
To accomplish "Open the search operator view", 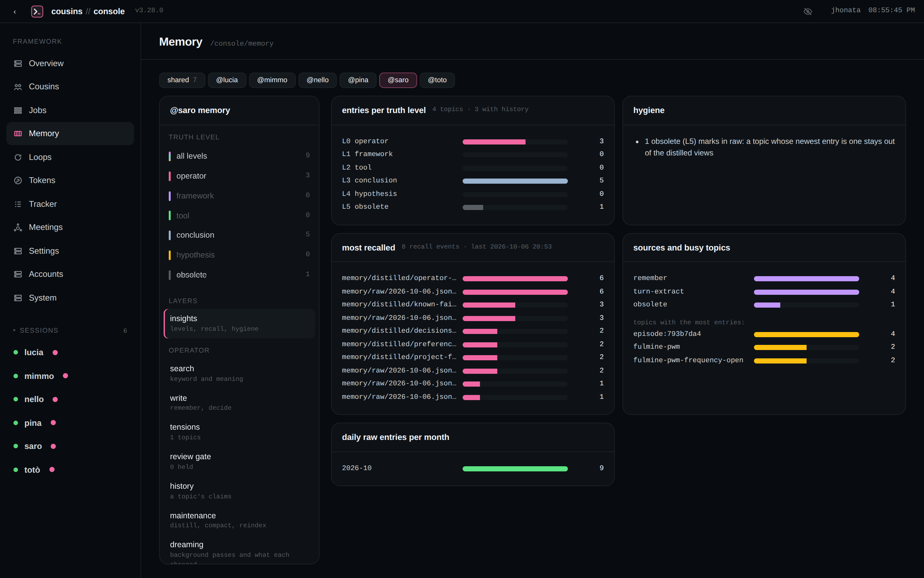I will (x=239, y=373).
